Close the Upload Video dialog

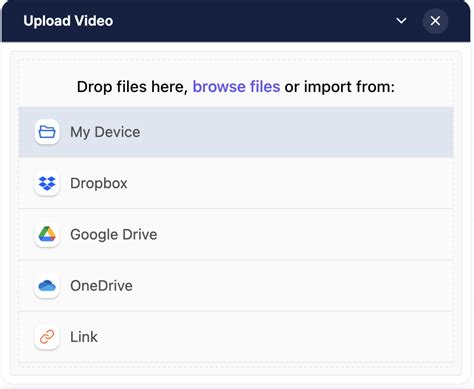tap(435, 21)
